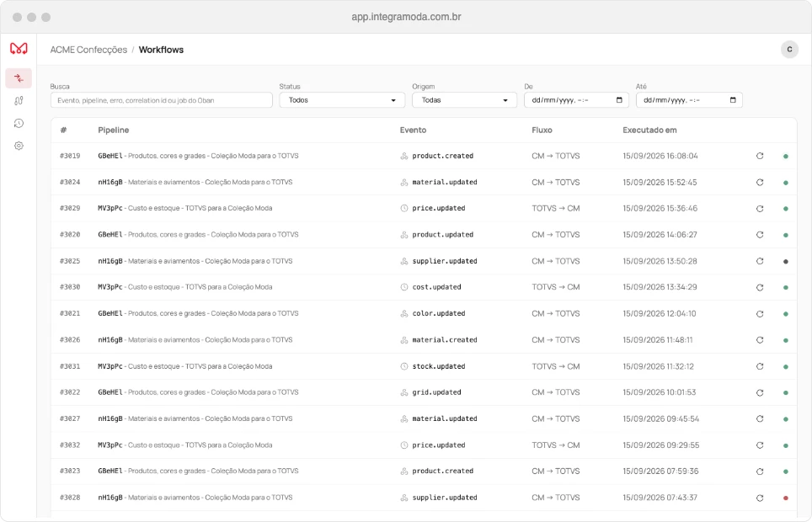This screenshot has width=812, height=522.
Task: Open row #3024 pipeline nH16gB
Action: coord(195,183)
